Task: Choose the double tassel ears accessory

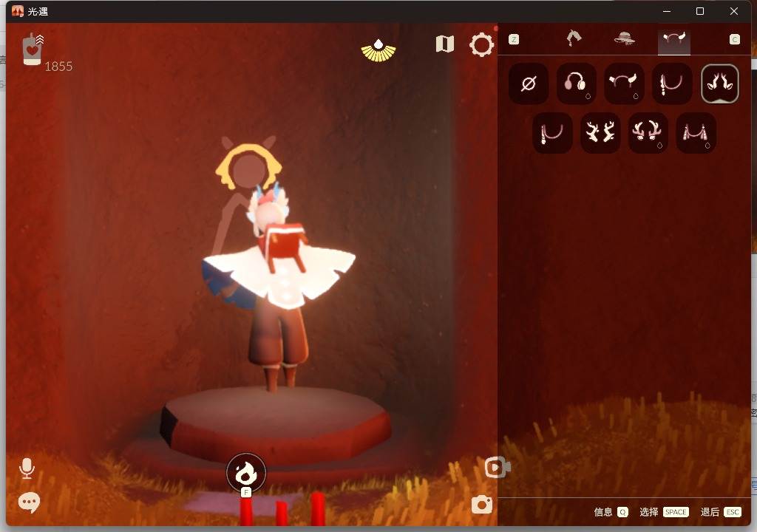Action: coord(696,133)
